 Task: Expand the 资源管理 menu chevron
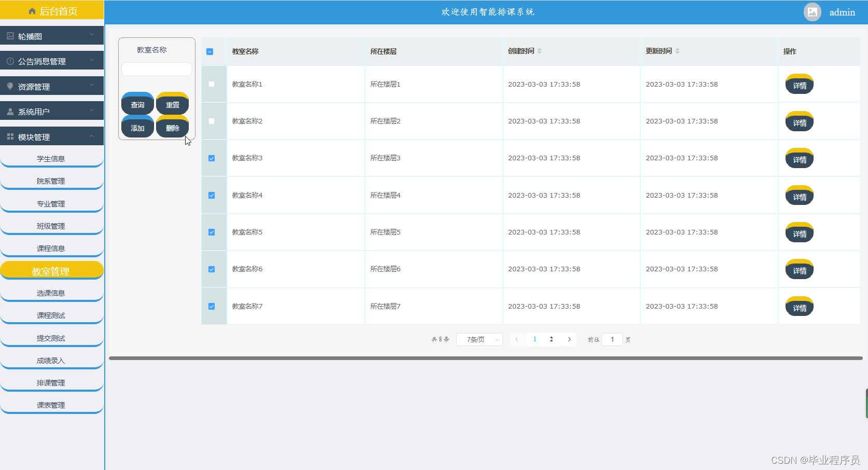tap(92, 85)
